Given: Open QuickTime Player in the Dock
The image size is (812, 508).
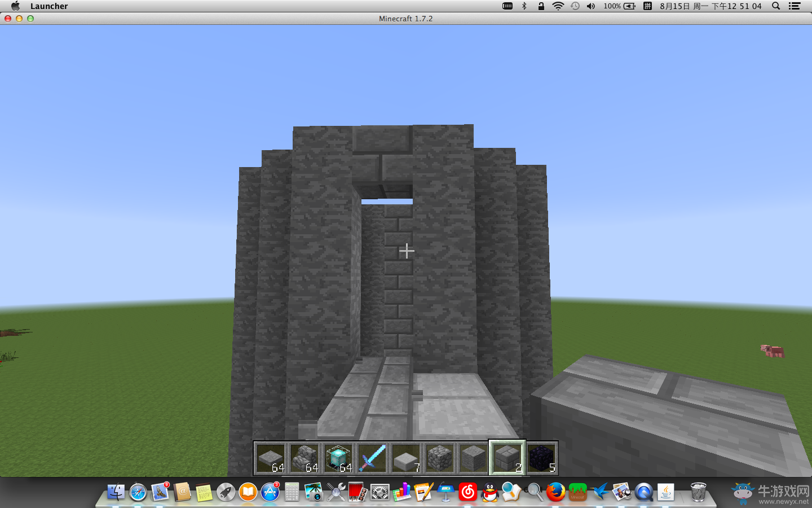Looking at the screenshot, I should tap(644, 492).
